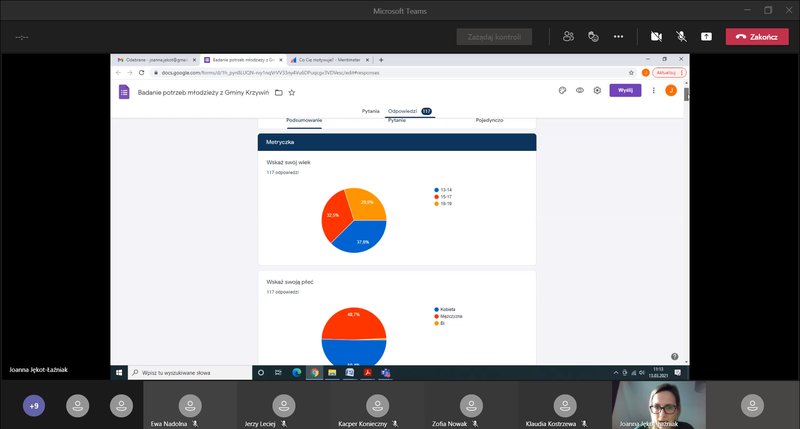Image resolution: width=800 pixels, height=429 pixels.
Task: Open the Forms three-dot more menu
Action: point(654,90)
